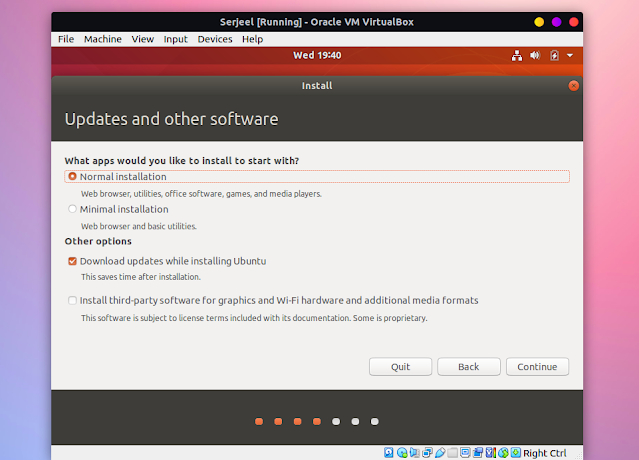Select the Minimal installation radio button
Image resolution: width=639 pixels, height=460 pixels.
[72, 209]
